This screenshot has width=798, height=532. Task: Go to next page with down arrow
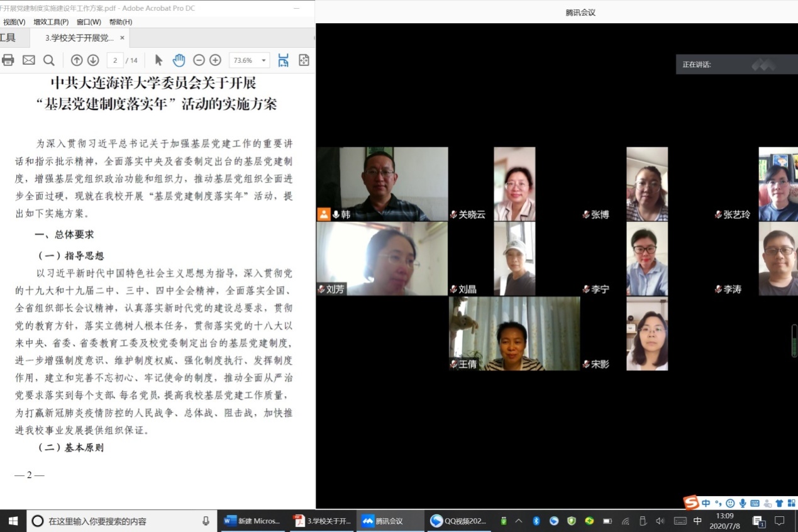93,60
